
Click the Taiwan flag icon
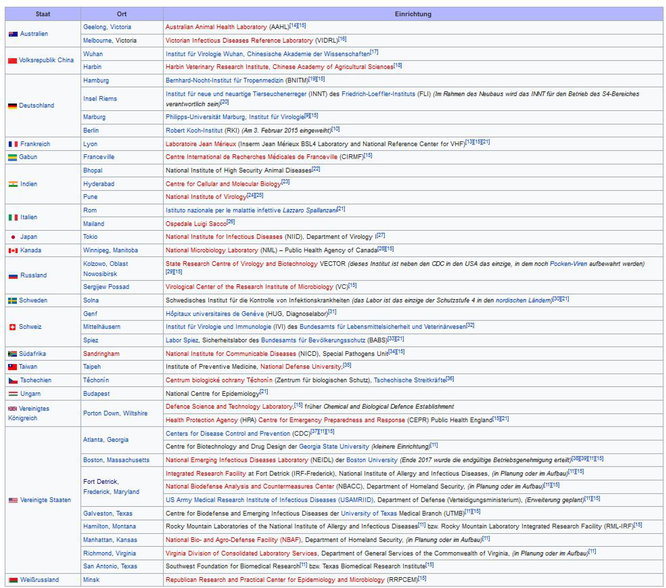coord(13,367)
